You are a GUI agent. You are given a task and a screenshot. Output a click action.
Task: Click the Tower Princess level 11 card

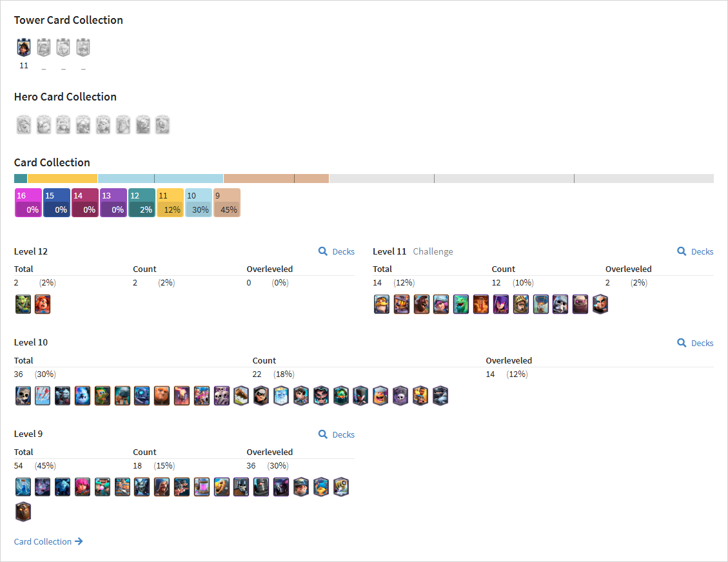tap(24, 47)
